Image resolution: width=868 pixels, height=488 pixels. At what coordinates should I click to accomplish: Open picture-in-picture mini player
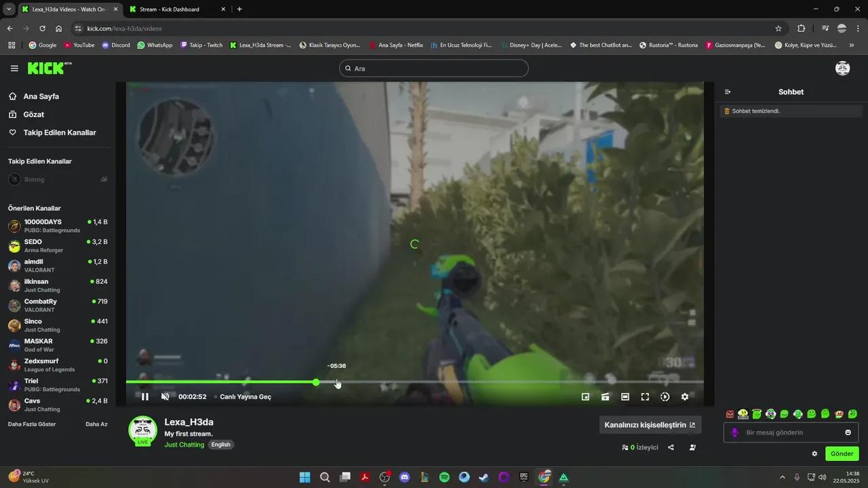pyautogui.click(x=585, y=396)
